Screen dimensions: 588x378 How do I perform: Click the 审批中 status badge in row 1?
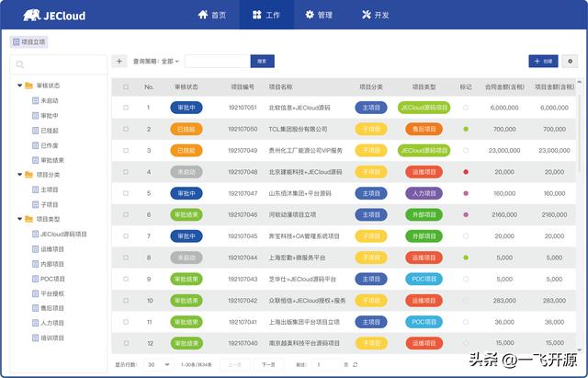point(187,108)
